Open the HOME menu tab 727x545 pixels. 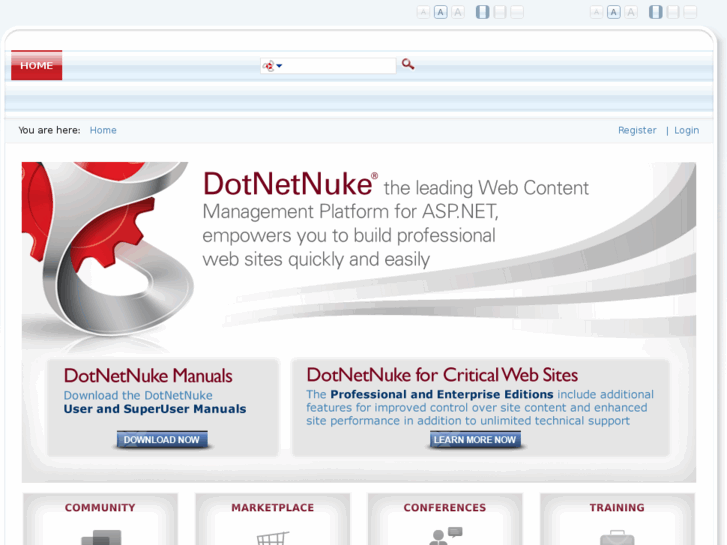pyautogui.click(x=37, y=65)
